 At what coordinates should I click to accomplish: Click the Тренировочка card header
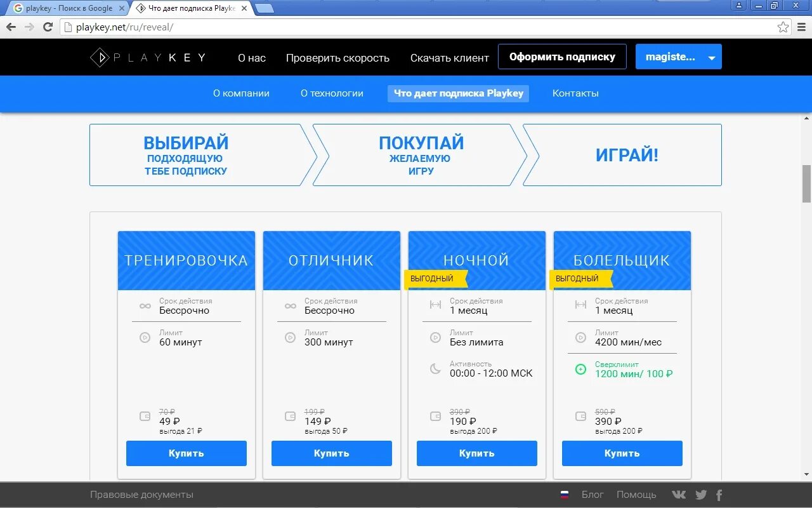point(187,260)
